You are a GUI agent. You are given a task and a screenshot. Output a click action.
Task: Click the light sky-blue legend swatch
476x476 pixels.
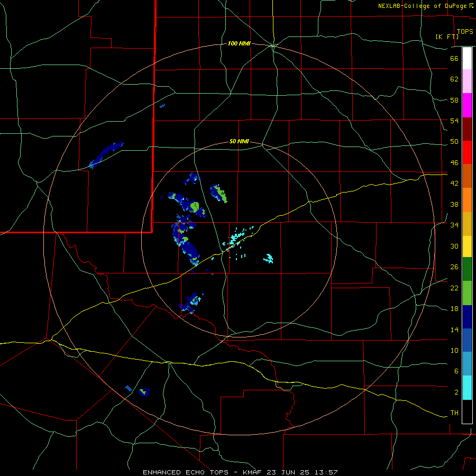coord(467,364)
